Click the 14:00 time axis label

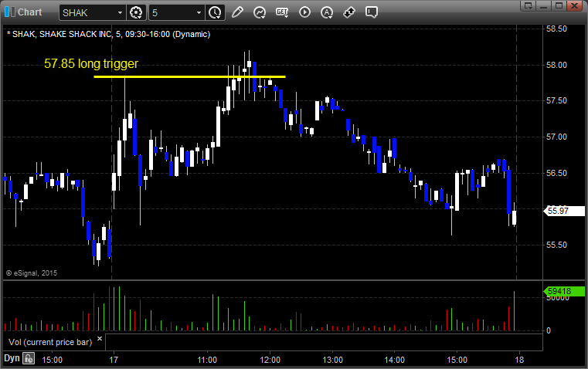[395, 360]
